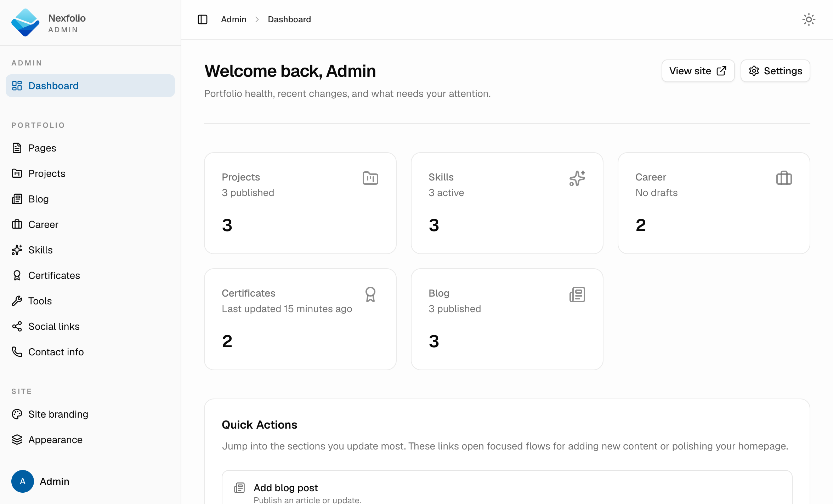Click the Welcome back, Admin heading

(x=290, y=71)
